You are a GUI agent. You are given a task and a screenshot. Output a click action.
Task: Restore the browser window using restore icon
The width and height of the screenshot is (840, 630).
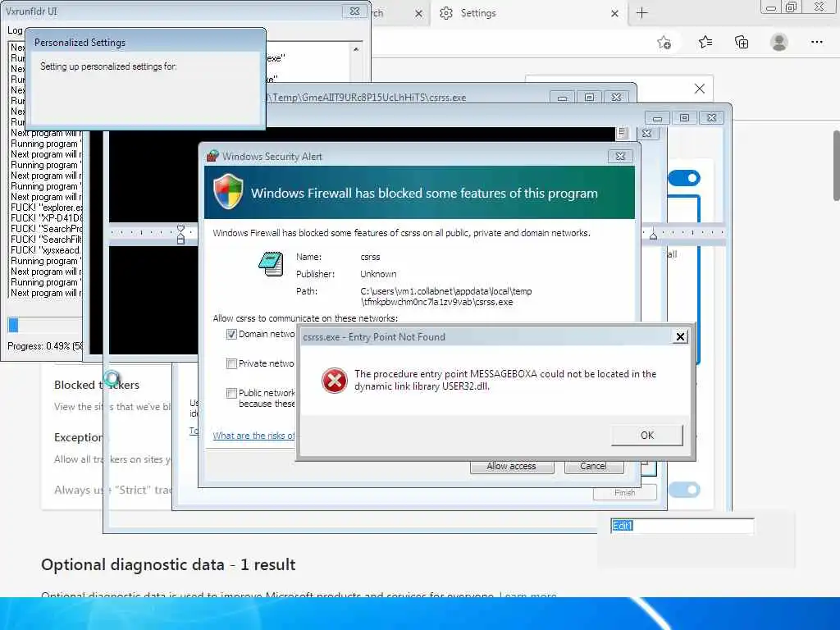pos(791,7)
